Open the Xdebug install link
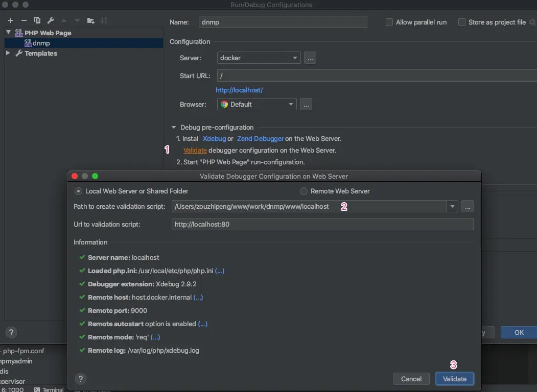Image resolution: width=537 pixels, height=392 pixels. click(214, 138)
